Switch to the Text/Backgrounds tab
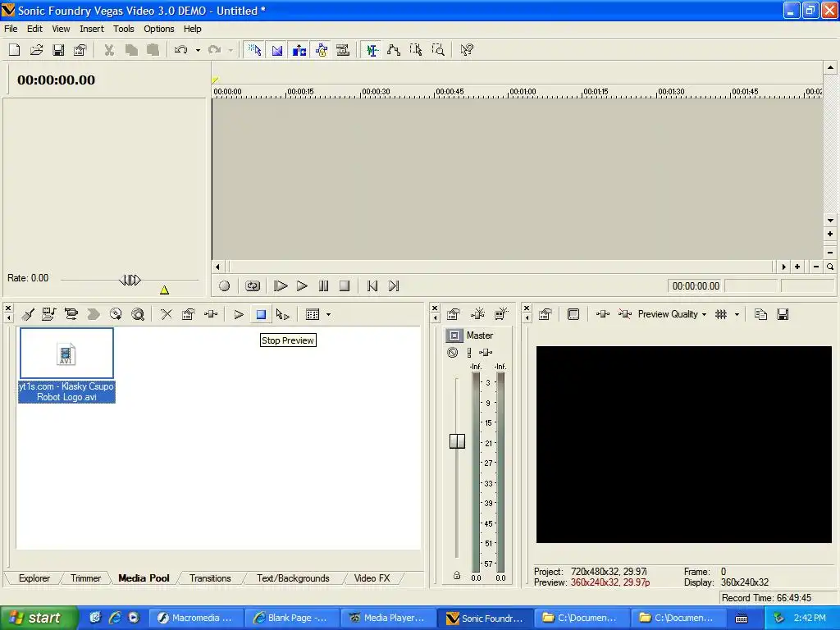The height and width of the screenshot is (630, 840). pos(293,578)
